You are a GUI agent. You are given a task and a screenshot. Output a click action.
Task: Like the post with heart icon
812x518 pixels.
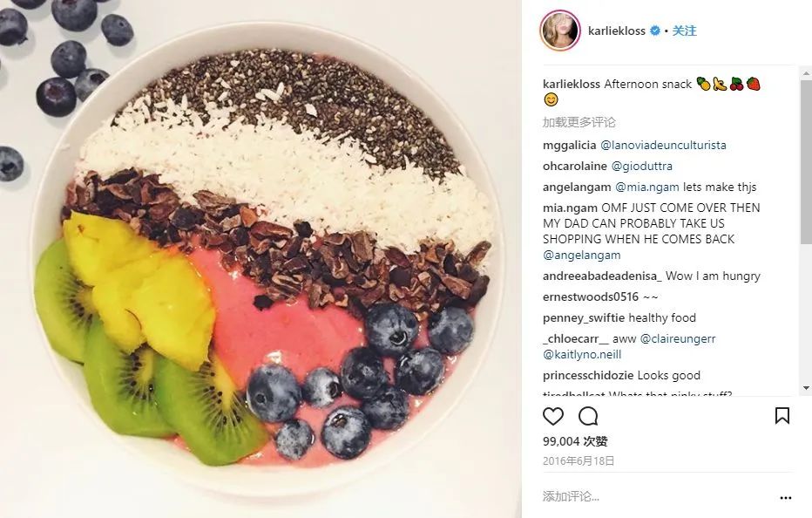(552, 416)
